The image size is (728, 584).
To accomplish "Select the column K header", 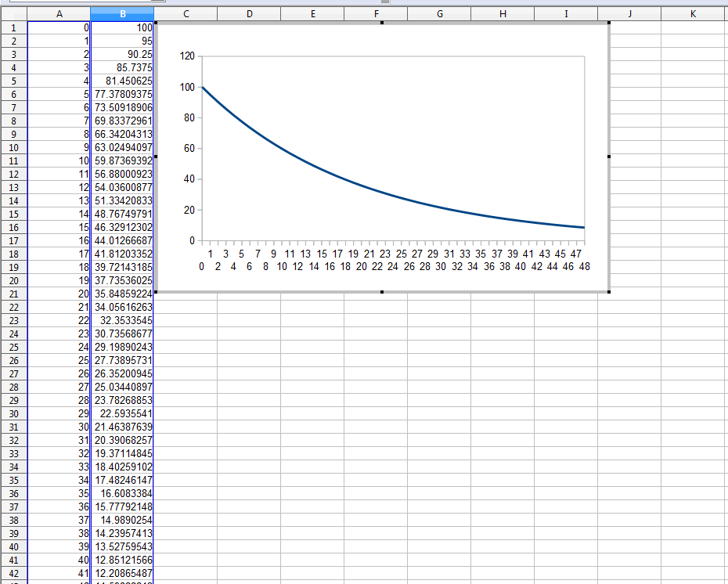I will [x=693, y=14].
